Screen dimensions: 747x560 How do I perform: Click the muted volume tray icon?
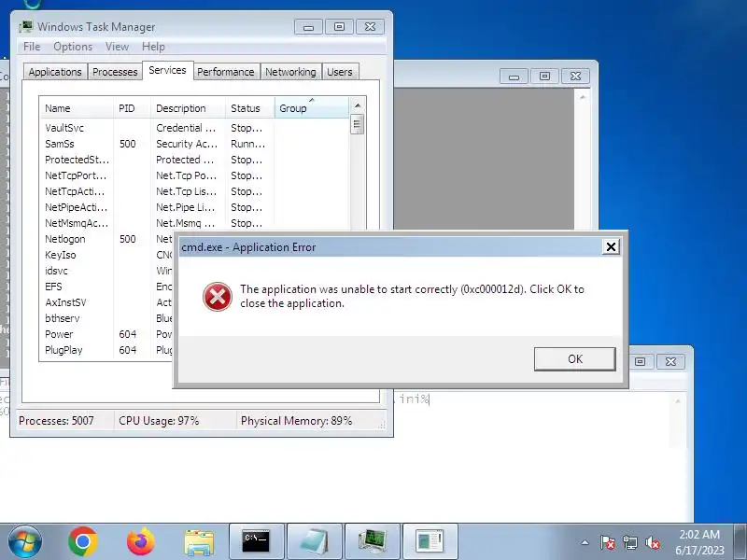(x=652, y=542)
